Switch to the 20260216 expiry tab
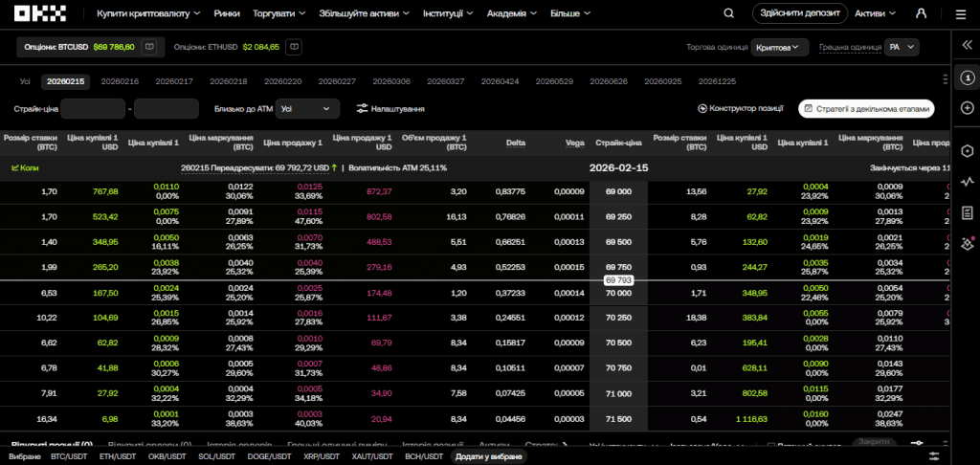This screenshot has width=980, height=465. click(x=120, y=81)
